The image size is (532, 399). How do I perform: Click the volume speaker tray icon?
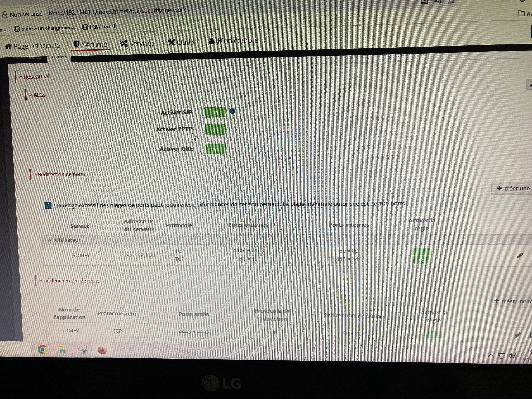tap(512, 356)
